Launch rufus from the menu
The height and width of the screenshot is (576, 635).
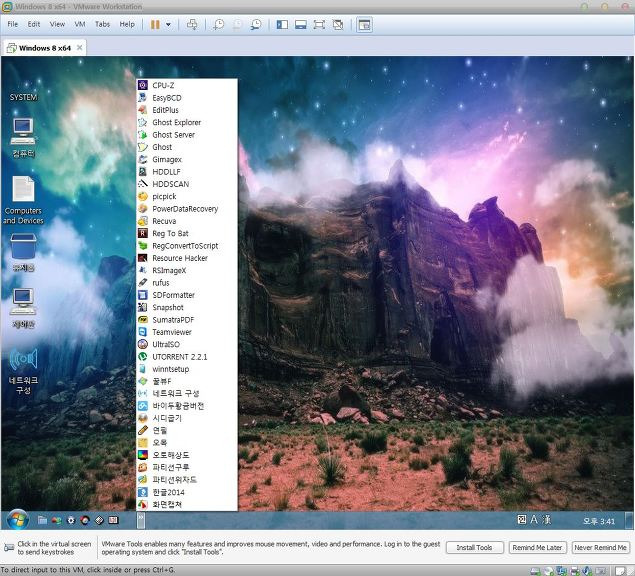(x=187, y=283)
